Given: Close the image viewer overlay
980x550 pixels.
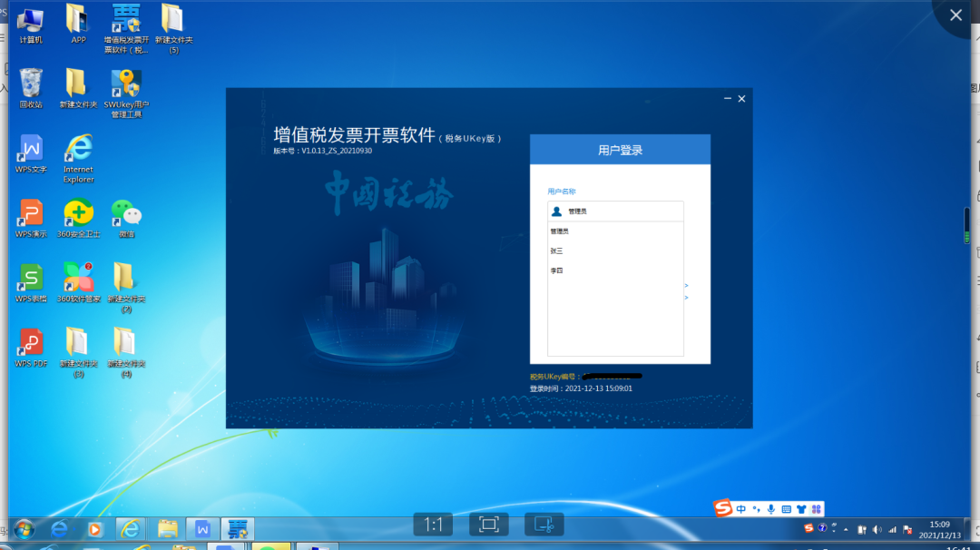Looking at the screenshot, I should (955, 15).
